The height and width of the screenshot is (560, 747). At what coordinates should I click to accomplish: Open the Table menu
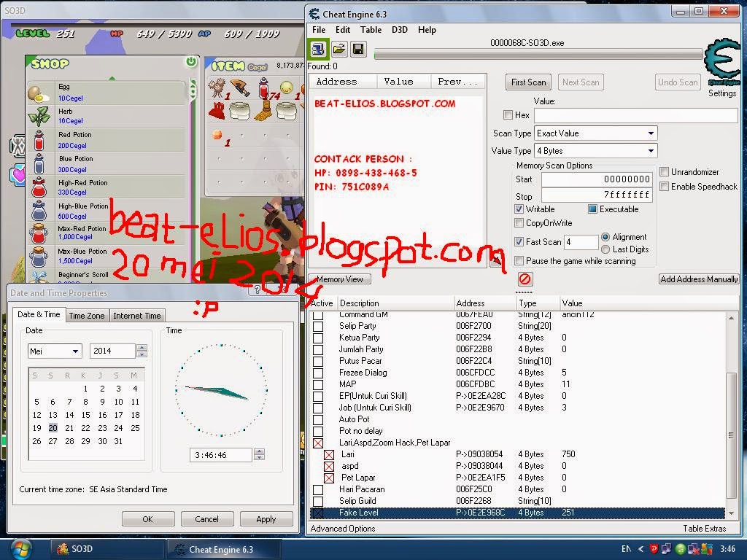371,29
